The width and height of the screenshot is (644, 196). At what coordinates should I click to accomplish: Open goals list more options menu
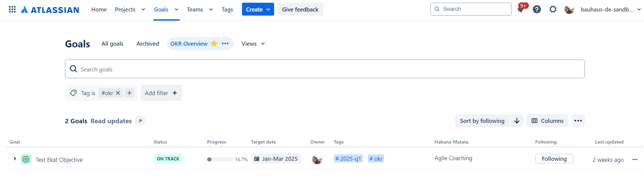point(578,121)
